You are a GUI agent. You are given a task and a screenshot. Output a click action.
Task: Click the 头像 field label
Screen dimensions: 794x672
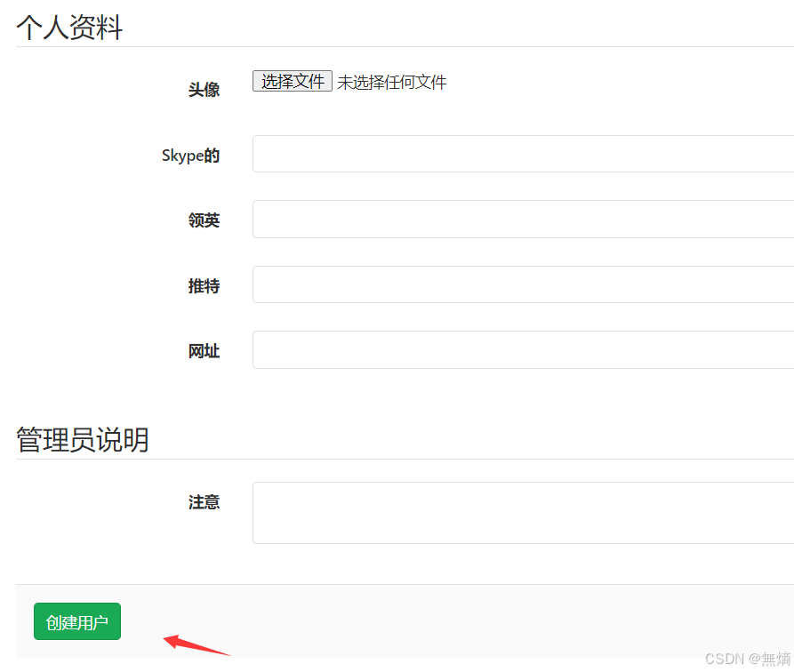pyautogui.click(x=205, y=90)
